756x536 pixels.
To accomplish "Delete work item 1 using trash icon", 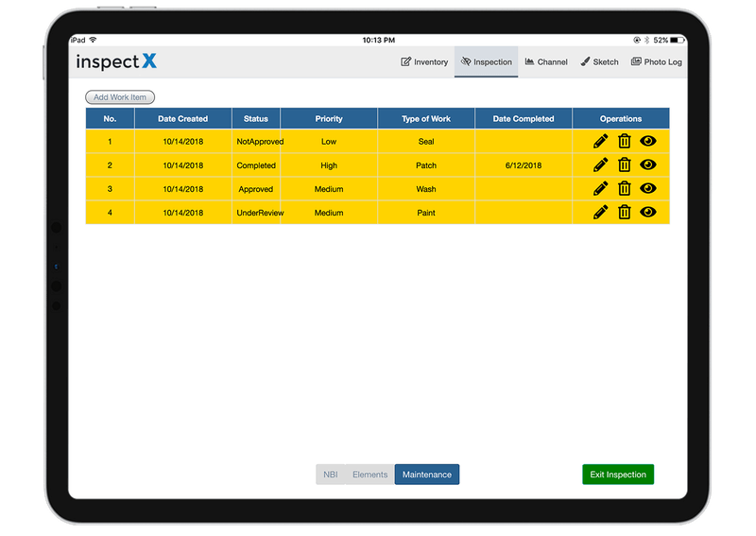I will click(625, 142).
